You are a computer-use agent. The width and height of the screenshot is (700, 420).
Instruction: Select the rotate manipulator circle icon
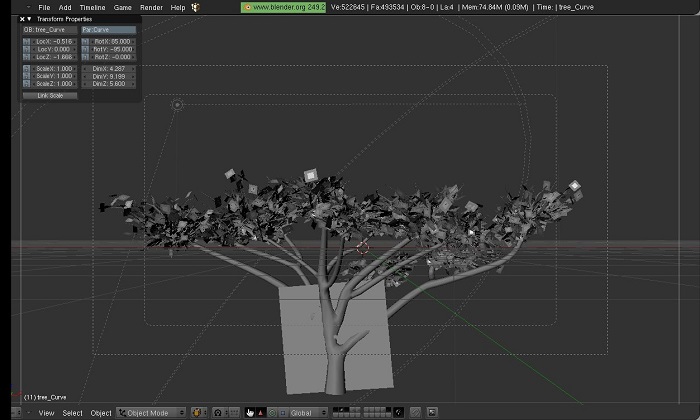[x=272, y=413]
